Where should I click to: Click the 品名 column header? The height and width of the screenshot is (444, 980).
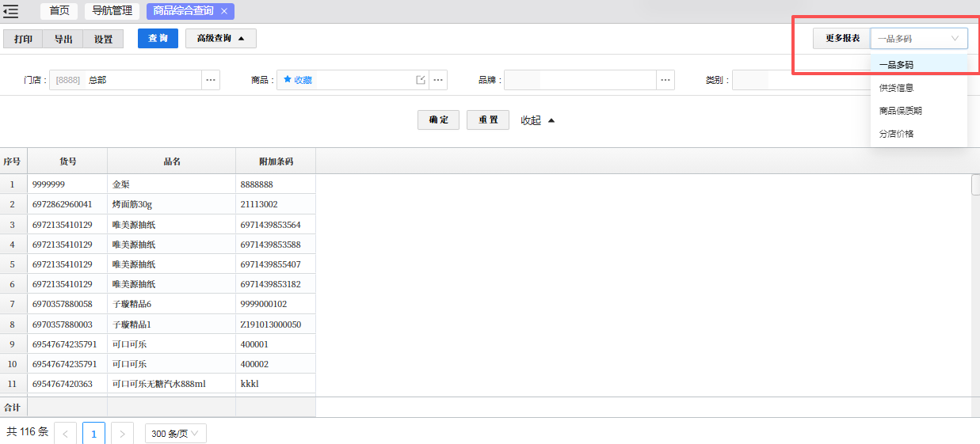pyautogui.click(x=172, y=161)
